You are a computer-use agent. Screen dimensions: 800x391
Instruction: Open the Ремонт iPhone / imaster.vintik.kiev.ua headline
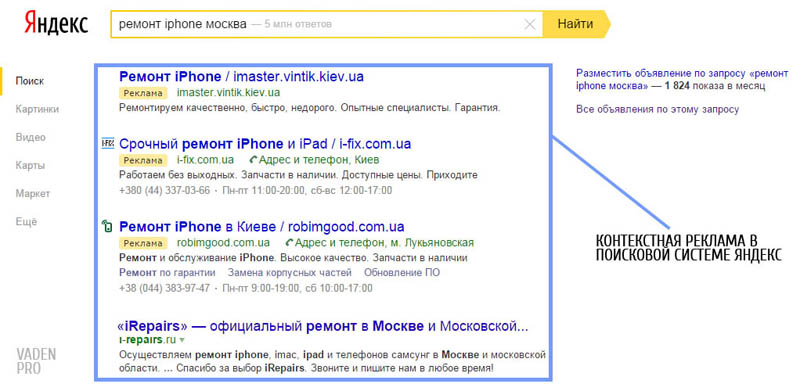[241, 77]
